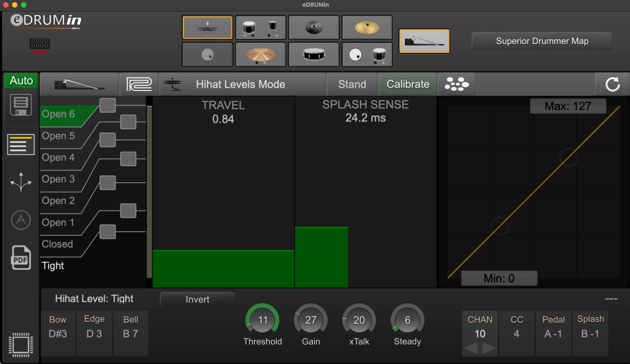
Task: Click the eDRUMin device connector icon
Action: click(40, 44)
